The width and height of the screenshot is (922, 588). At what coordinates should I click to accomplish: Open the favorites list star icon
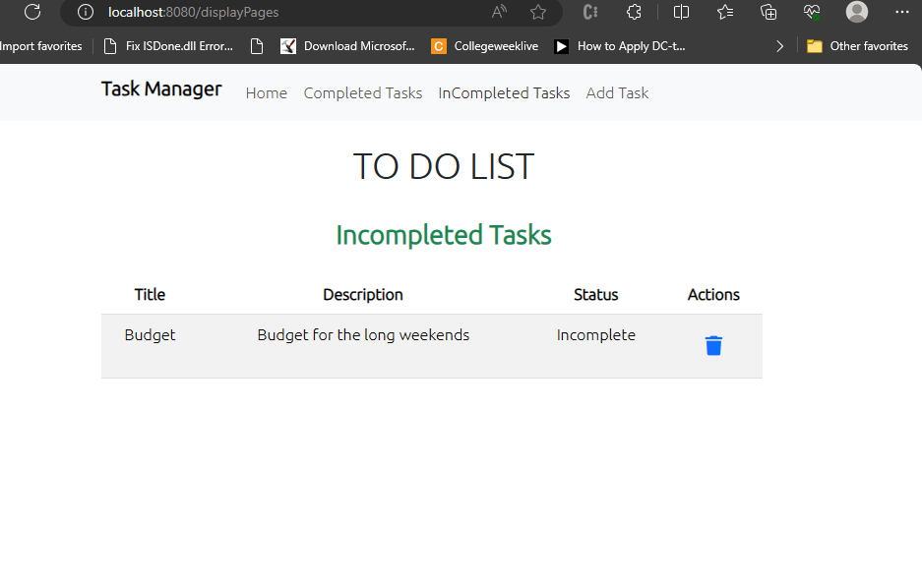[724, 13]
